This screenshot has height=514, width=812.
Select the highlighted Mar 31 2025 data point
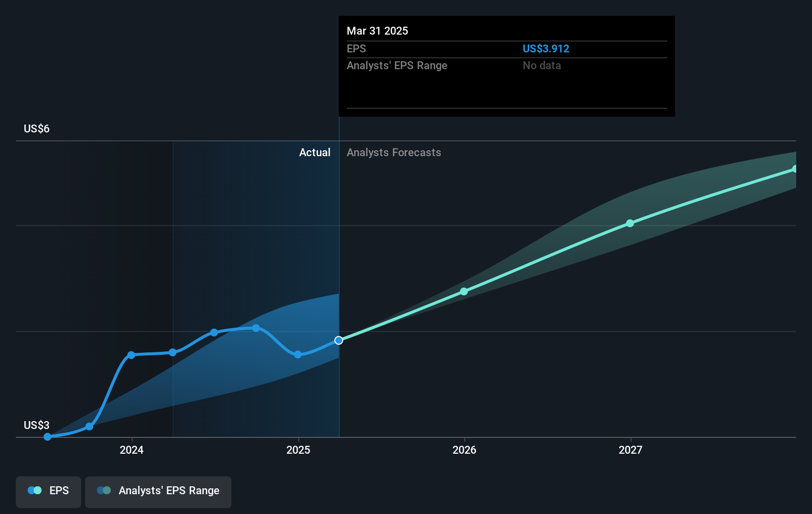pos(339,340)
